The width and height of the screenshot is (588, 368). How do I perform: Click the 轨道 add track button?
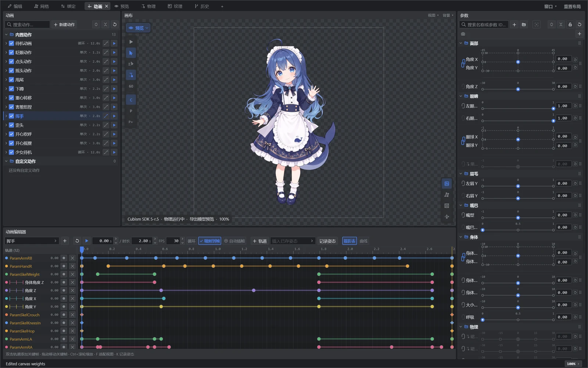click(x=260, y=241)
